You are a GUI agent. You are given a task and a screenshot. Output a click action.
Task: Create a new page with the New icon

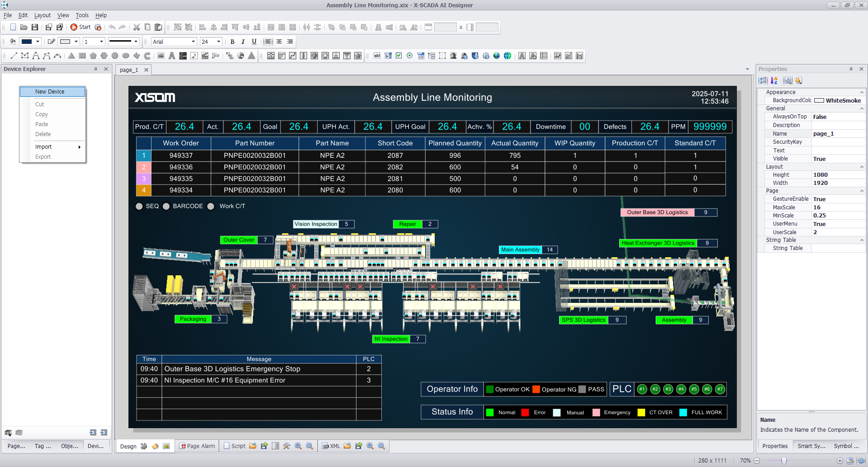[13, 27]
